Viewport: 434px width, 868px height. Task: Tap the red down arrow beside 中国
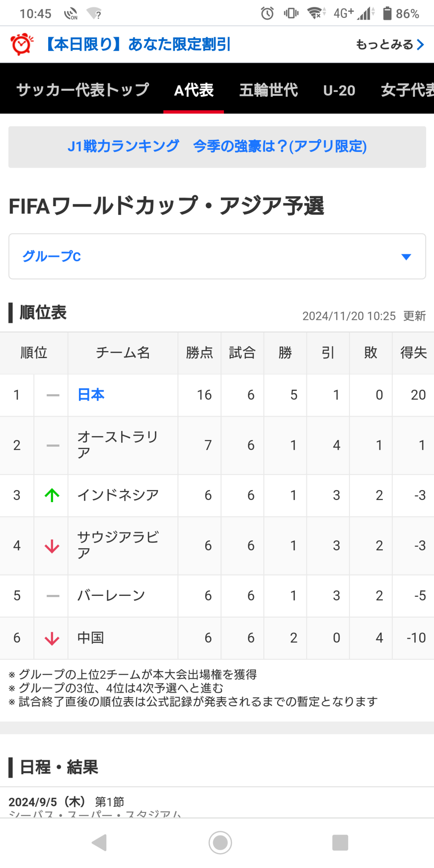pos(52,638)
